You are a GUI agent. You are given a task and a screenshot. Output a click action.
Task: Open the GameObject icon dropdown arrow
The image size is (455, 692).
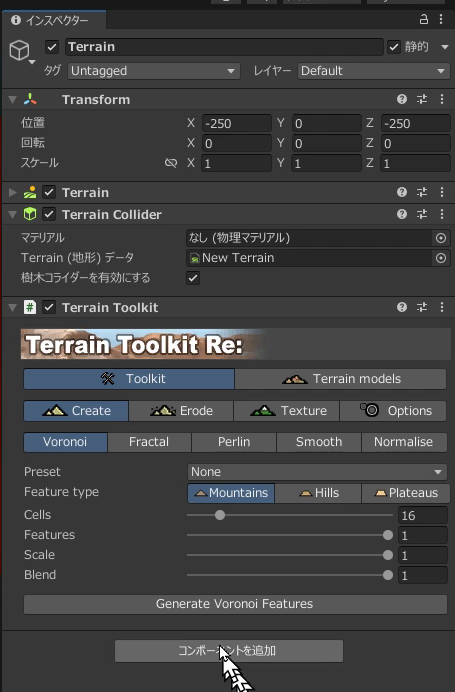32,62
